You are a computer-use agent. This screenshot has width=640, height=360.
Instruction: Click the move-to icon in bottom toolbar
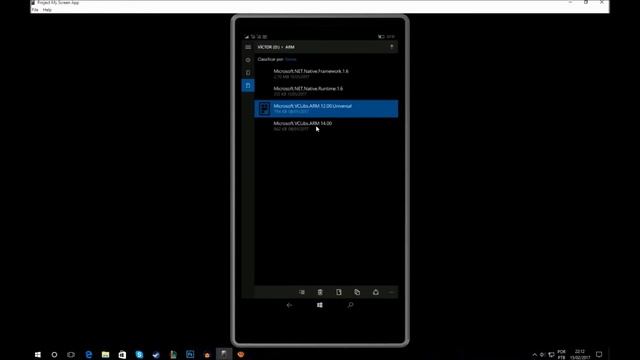(x=339, y=292)
